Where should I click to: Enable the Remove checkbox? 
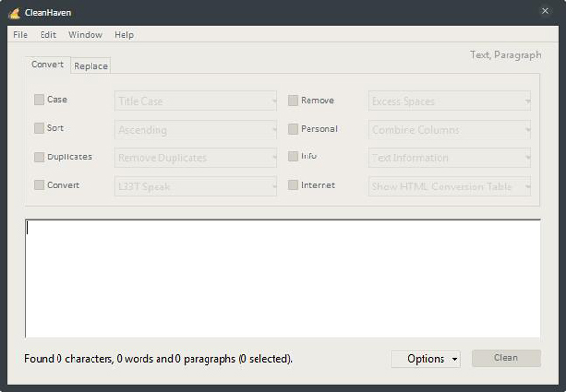292,100
